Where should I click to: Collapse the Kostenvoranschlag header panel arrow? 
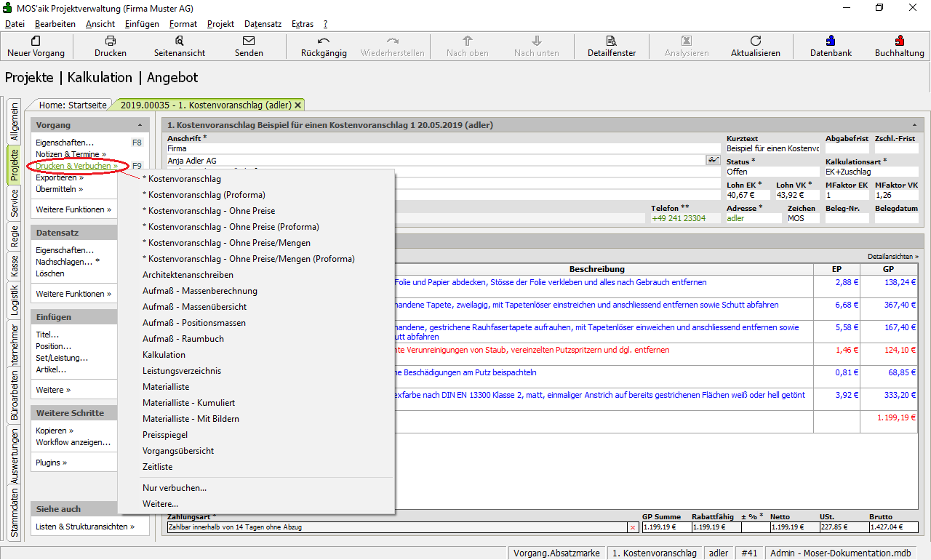tap(914, 125)
